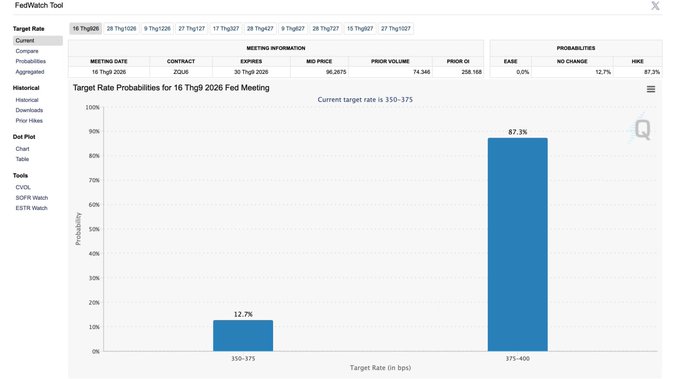Image resolution: width=680 pixels, height=379 pixels.
Task: Select the 9 Thg627 meeting tab
Action: [x=293, y=29]
